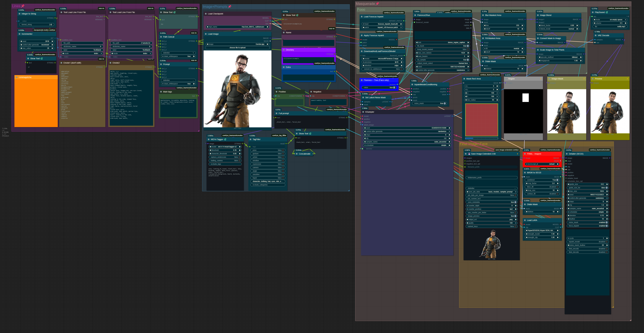Click the collapse dot on Florence2Run node
Screen dimensions: 644x333
(x=415, y=15)
